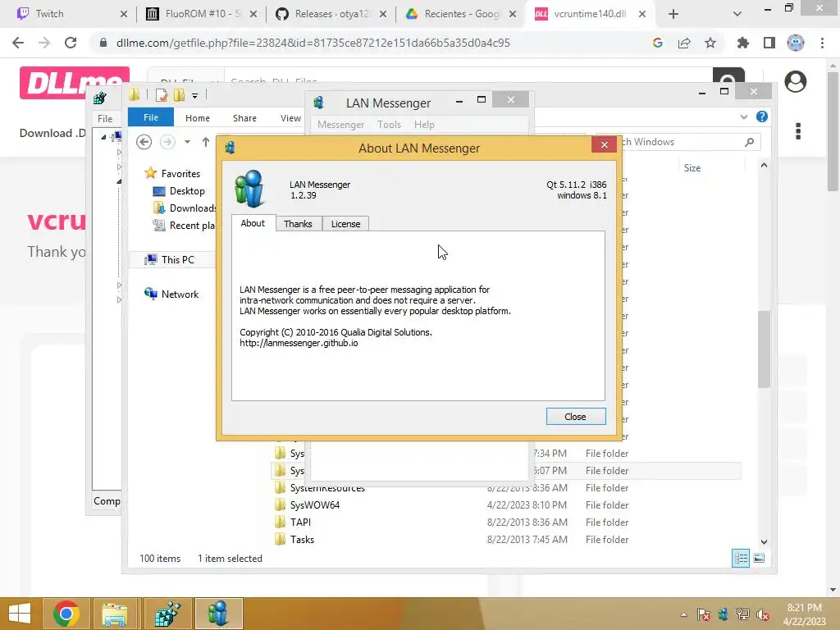Open Chrome three-dot menu
Image resolution: width=840 pixels, height=630 pixels.
point(822,43)
